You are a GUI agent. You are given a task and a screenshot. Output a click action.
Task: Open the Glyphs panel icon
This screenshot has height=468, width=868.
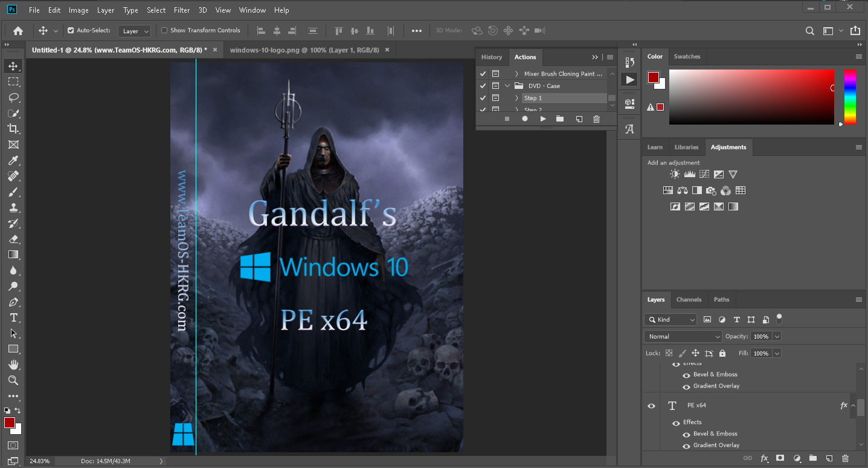coord(629,129)
